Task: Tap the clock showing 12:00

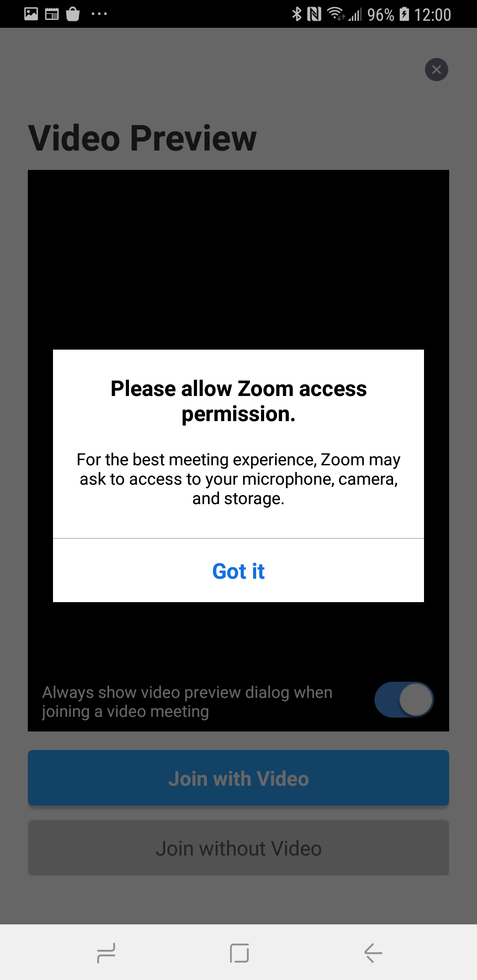Action: pos(432,15)
